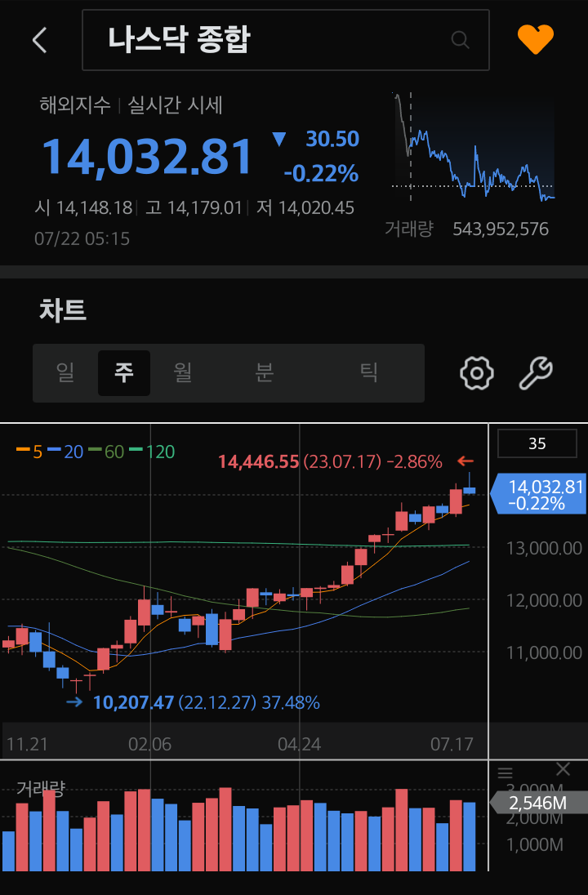Open chart tools wrench icon

(536, 373)
